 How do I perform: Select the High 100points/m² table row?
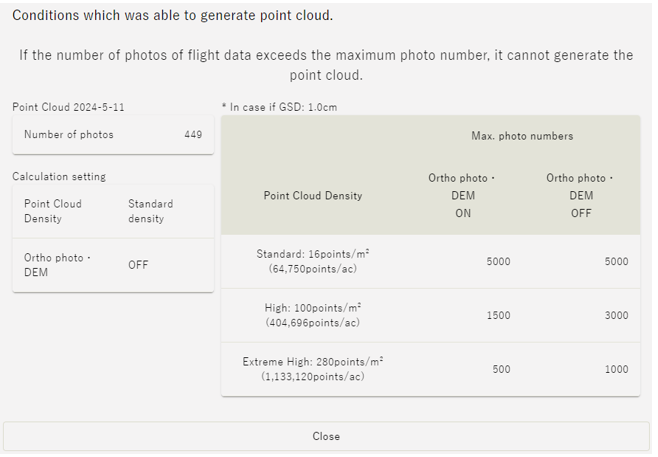point(431,315)
